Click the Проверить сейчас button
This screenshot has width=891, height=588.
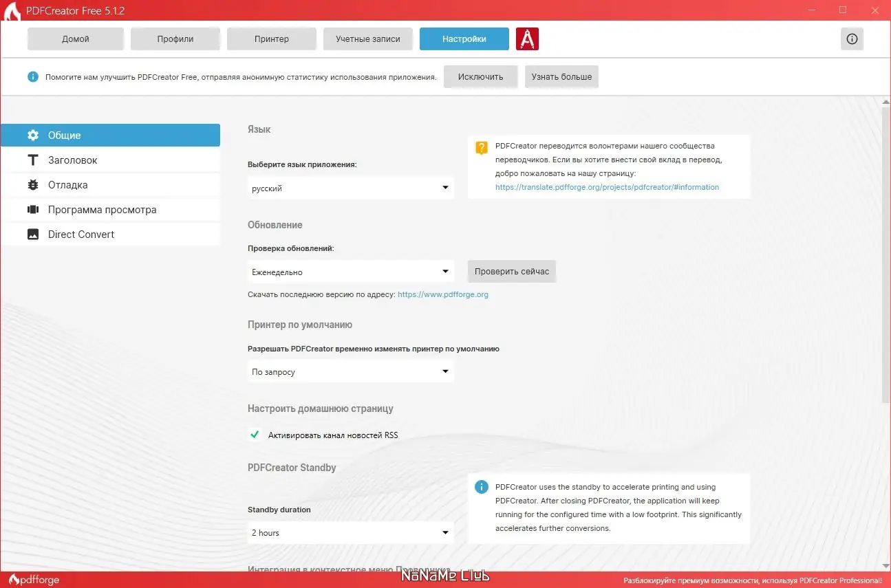(512, 271)
